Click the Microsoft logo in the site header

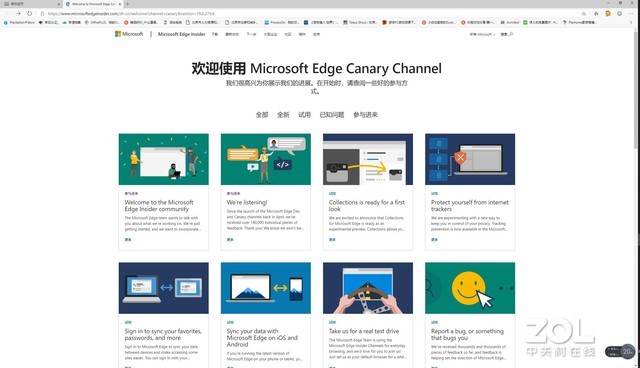pos(129,34)
